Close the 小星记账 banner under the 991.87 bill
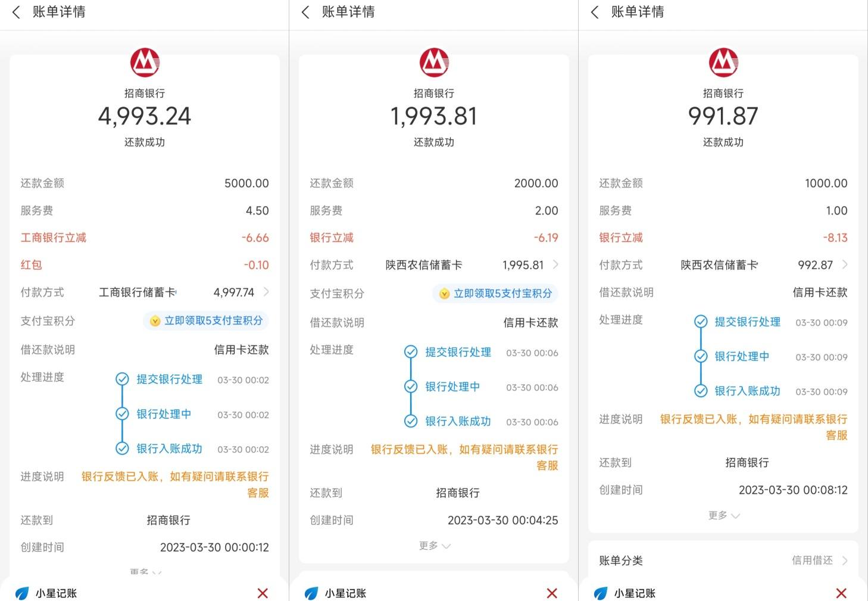 click(x=841, y=593)
